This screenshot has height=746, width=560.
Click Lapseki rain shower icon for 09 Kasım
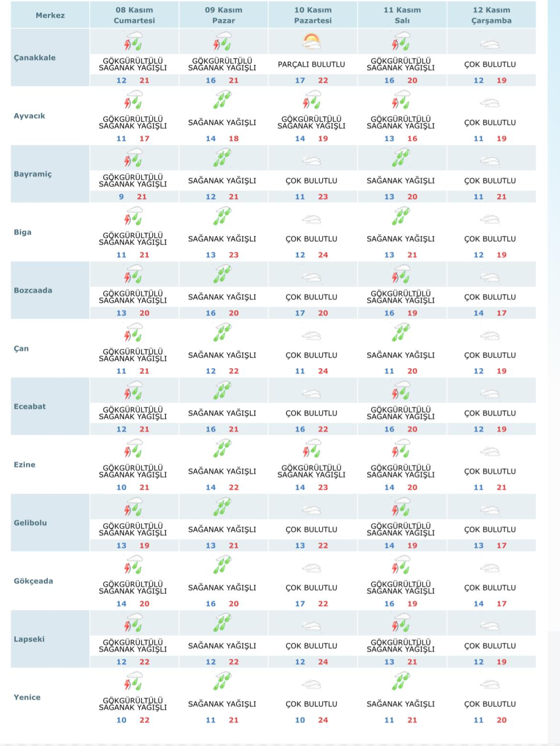[222, 623]
